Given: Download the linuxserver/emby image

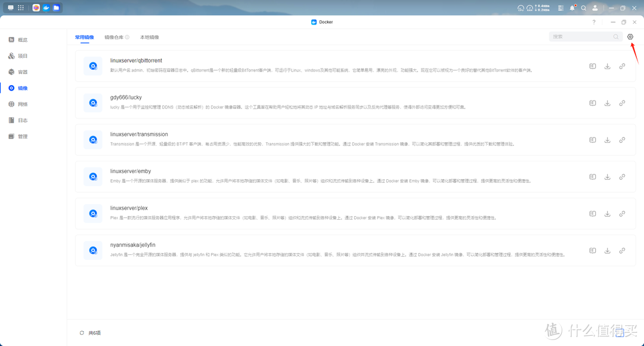Looking at the screenshot, I should point(608,177).
